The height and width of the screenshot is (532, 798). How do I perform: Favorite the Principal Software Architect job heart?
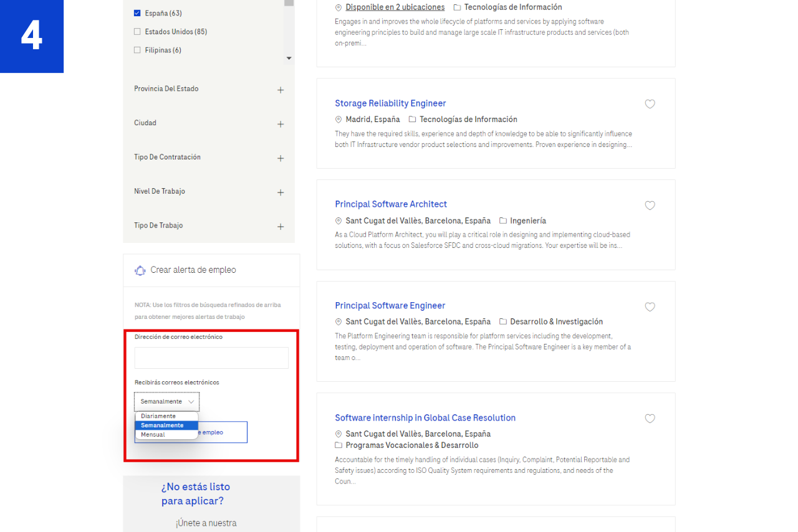[650, 206]
